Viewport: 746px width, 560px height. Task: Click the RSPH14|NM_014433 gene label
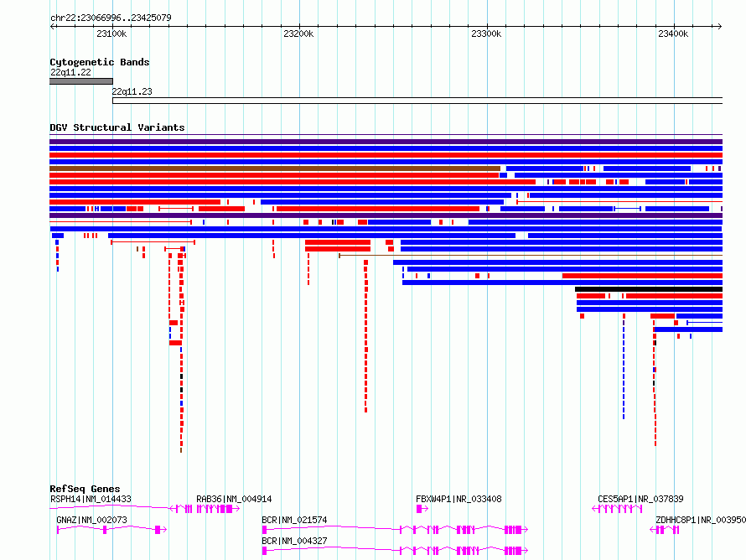pyautogui.click(x=91, y=499)
